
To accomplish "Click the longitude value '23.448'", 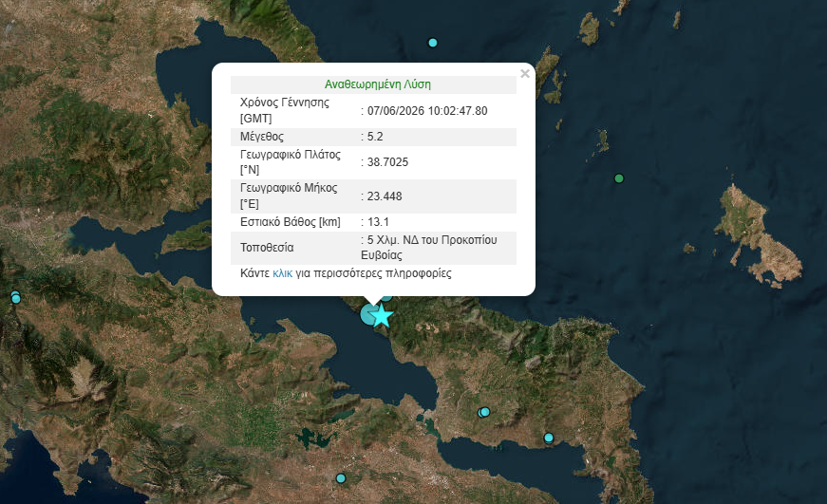I will point(385,196).
